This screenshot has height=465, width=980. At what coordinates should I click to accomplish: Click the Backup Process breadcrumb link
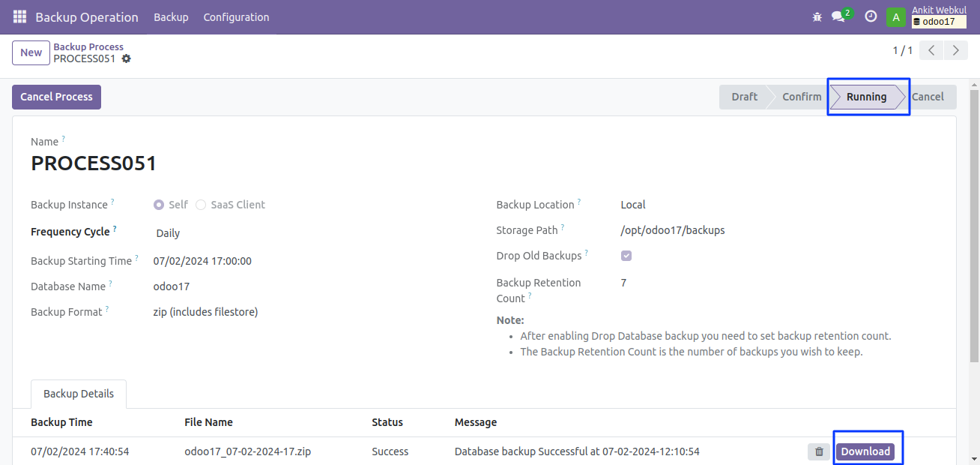(88, 46)
